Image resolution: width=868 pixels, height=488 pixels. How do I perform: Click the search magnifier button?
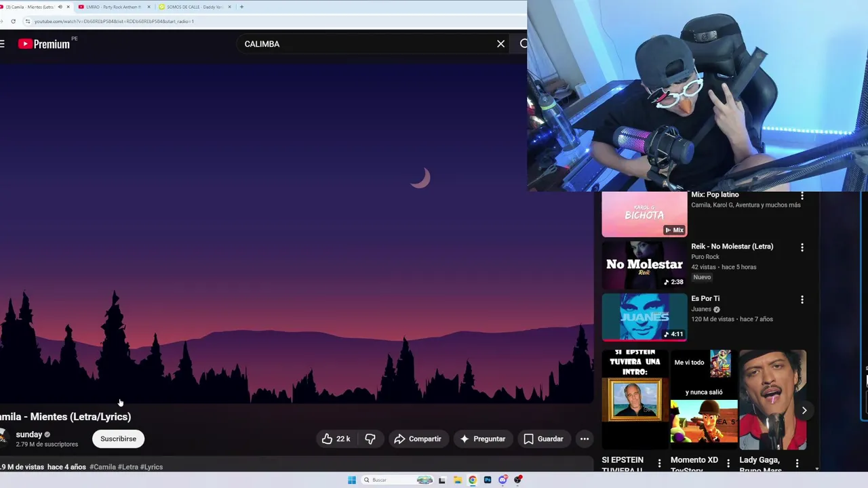(x=524, y=44)
